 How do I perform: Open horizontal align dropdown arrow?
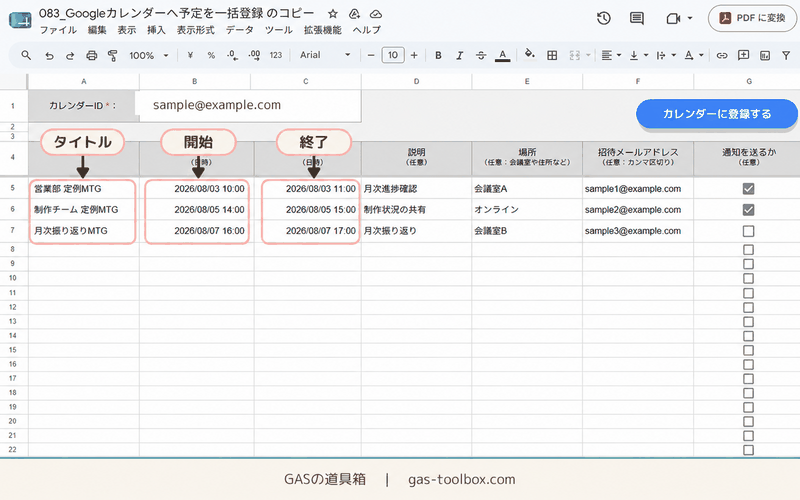point(619,55)
